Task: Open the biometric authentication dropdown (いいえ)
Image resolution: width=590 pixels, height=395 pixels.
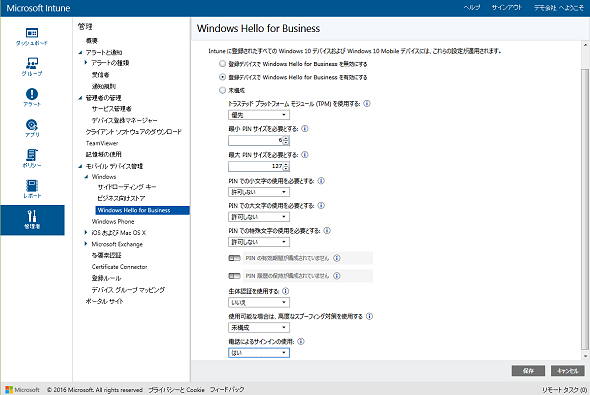Action: tap(259, 302)
